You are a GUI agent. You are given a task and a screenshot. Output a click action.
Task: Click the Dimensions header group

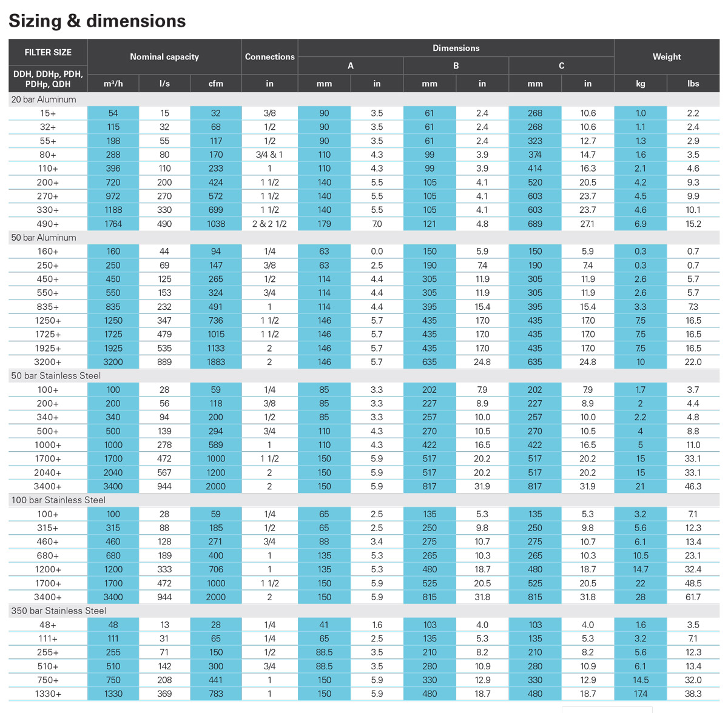coord(456,48)
